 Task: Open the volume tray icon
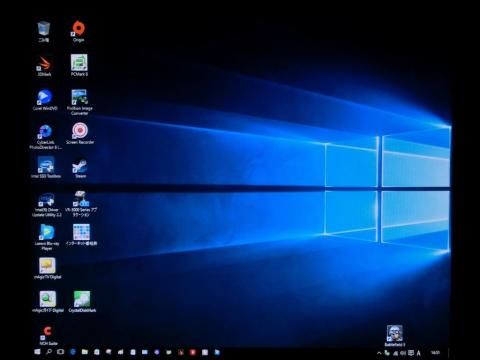[403, 353]
